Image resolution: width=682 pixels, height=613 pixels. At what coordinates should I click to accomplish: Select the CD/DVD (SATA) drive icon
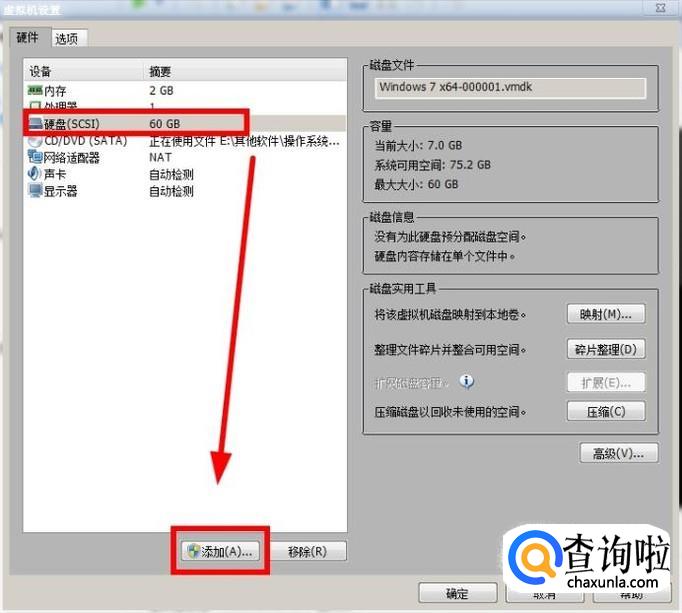coord(36,141)
